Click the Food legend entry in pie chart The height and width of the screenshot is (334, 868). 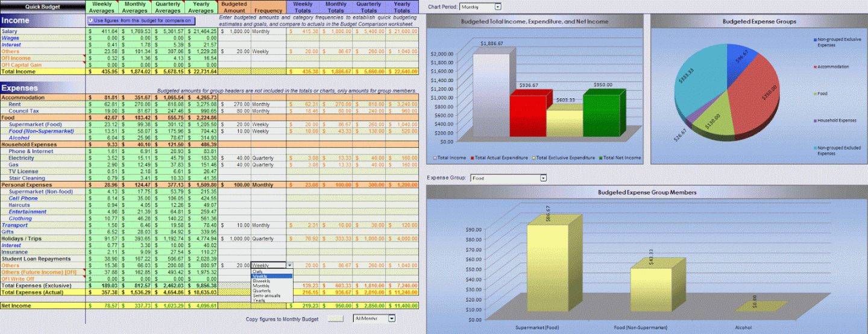tap(823, 93)
